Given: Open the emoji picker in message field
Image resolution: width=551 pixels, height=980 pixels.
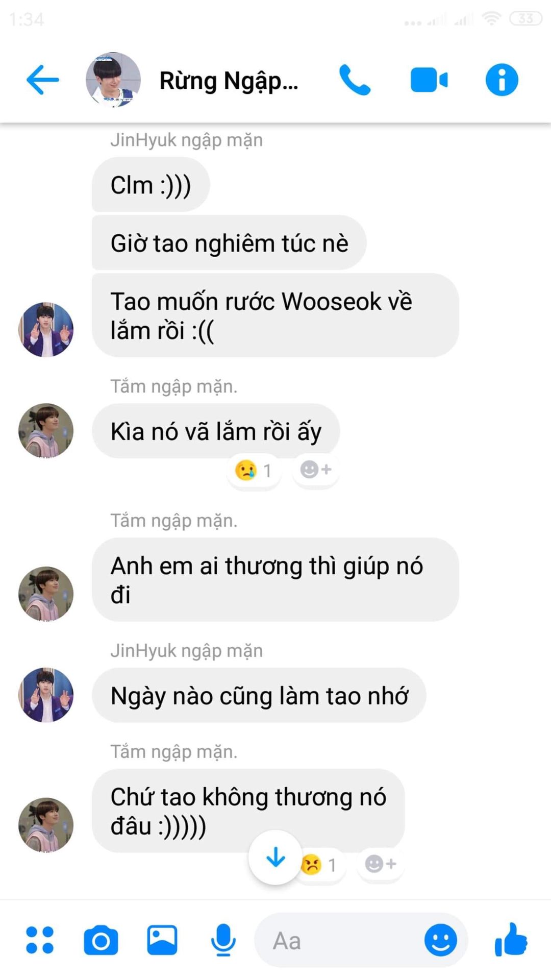Looking at the screenshot, I should pos(441,940).
